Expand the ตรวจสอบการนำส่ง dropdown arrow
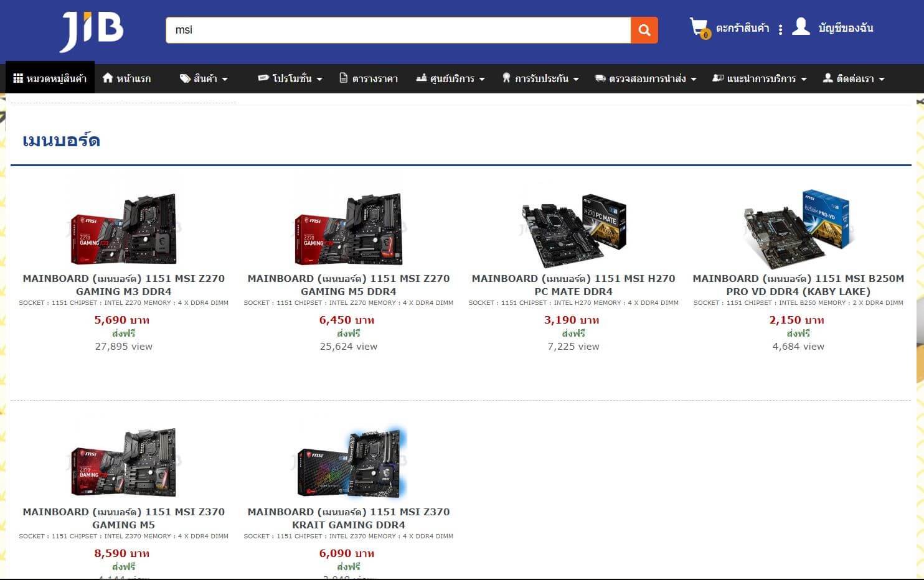The height and width of the screenshot is (580, 924). click(694, 80)
